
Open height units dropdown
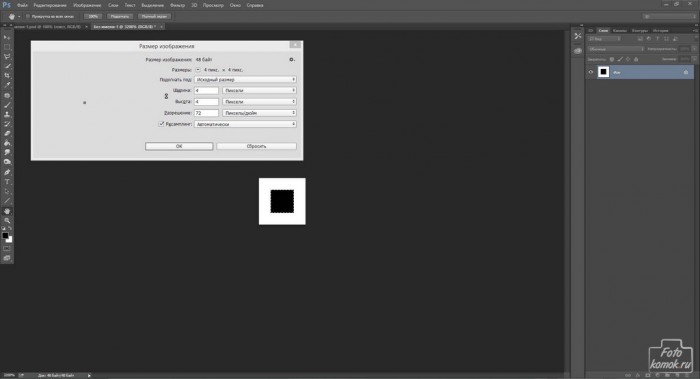259,102
